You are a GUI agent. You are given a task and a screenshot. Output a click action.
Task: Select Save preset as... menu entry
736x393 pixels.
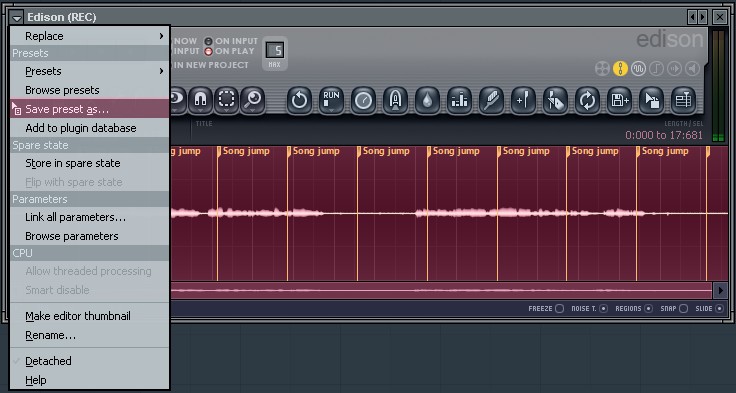(x=90, y=109)
